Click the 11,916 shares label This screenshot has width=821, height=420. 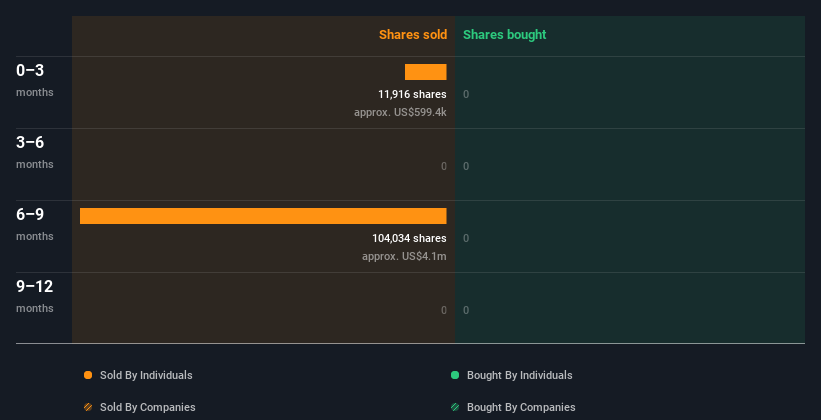[413, 94]
